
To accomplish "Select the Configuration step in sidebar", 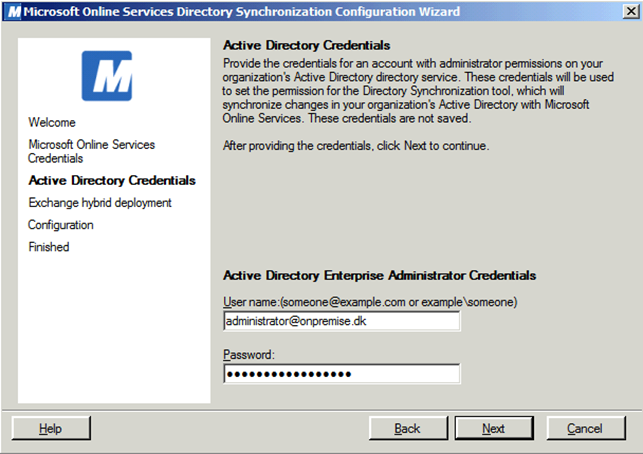I will pyautogui.click(x=61, y=225).
